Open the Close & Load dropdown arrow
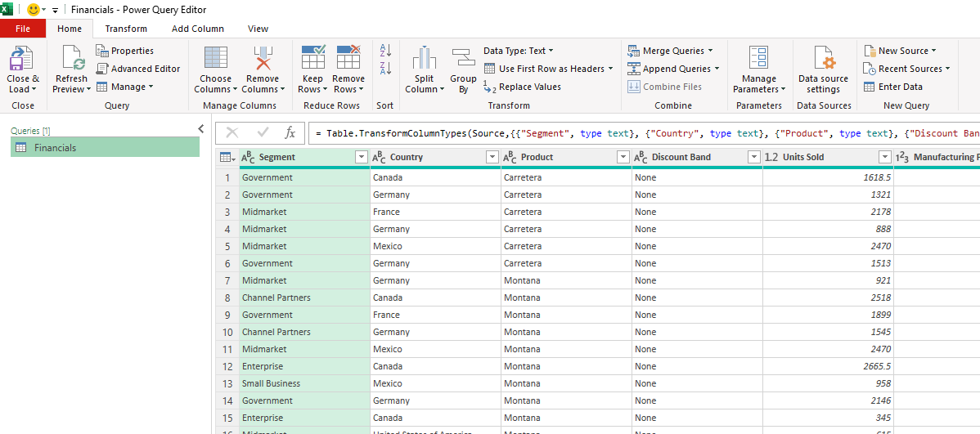The image size is (980, 434). click(x=33, y=89)
